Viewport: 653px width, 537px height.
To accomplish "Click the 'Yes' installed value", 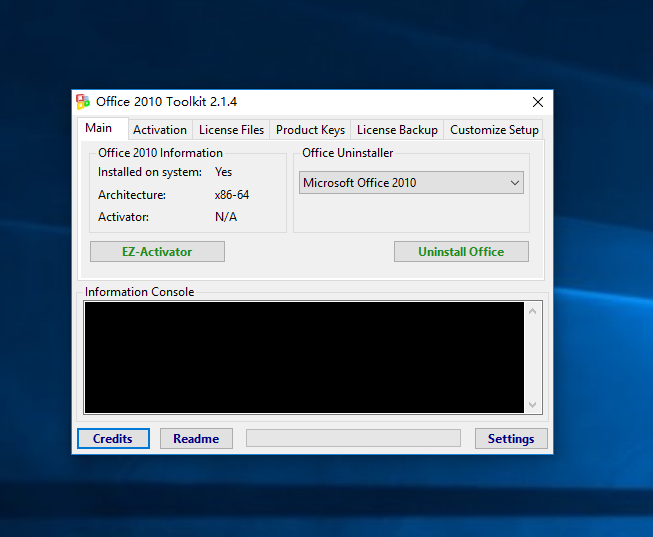I will (224, 172).
